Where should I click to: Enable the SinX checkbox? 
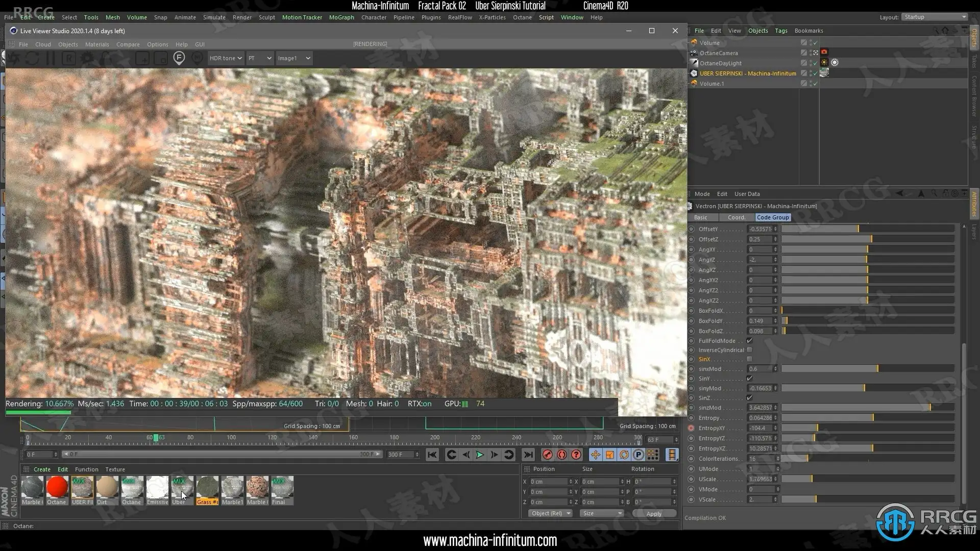click(x=749, y=359)
